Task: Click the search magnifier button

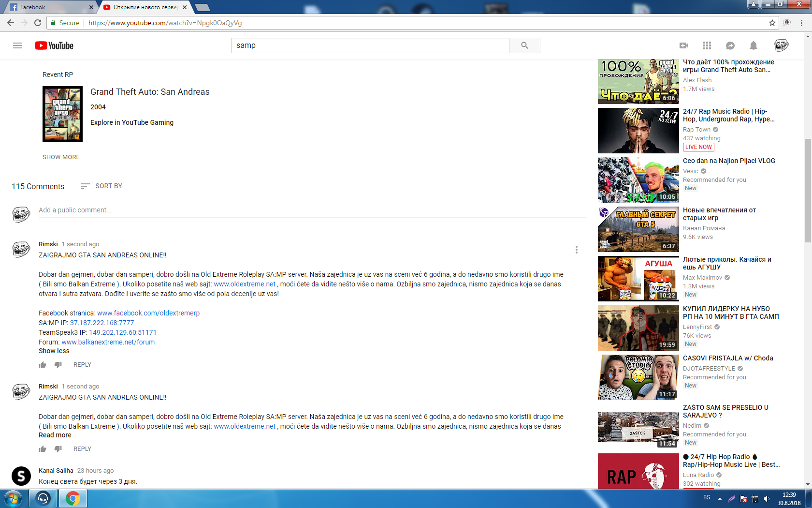Action: pyautogui.click(x=524, y=45)
